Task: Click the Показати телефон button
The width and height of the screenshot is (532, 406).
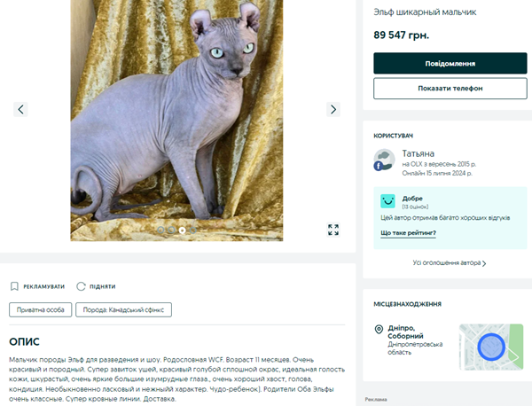Action: (450, 89)
